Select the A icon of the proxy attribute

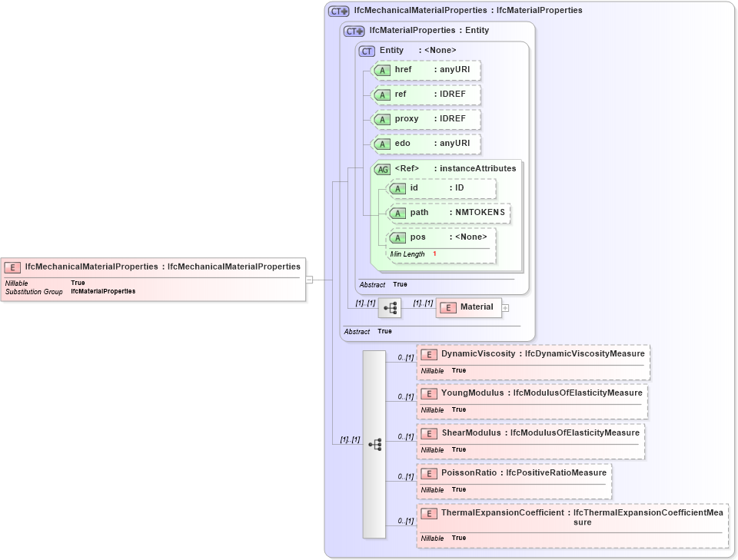coord(381,119)
